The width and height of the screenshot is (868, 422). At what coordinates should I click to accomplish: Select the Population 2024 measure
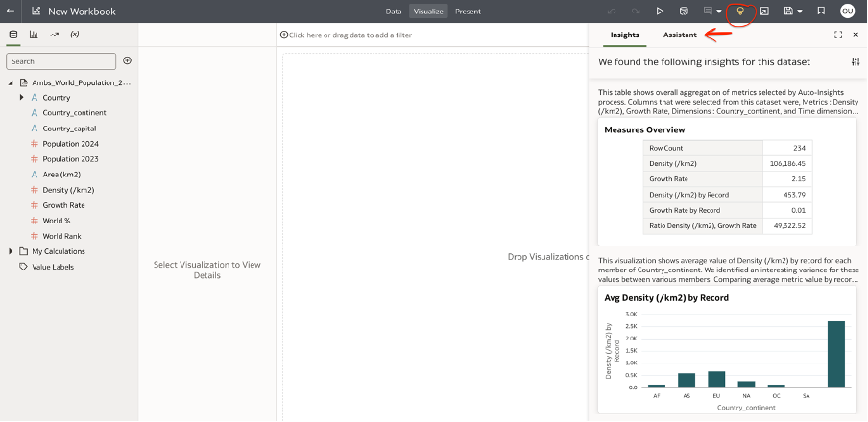tap(70, 144)
